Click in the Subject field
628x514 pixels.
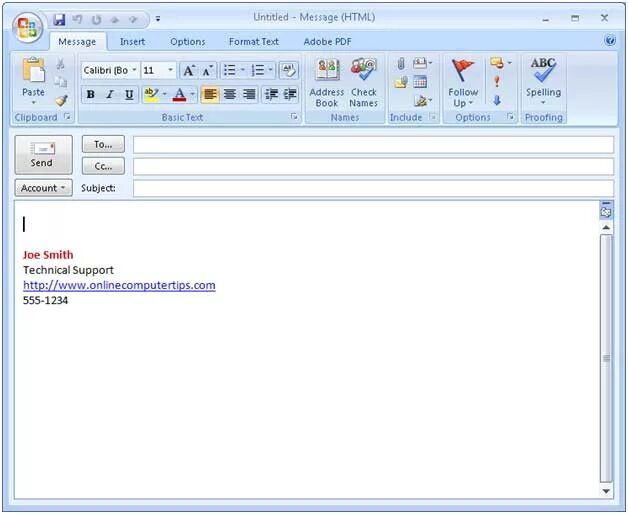coord(373,188)
